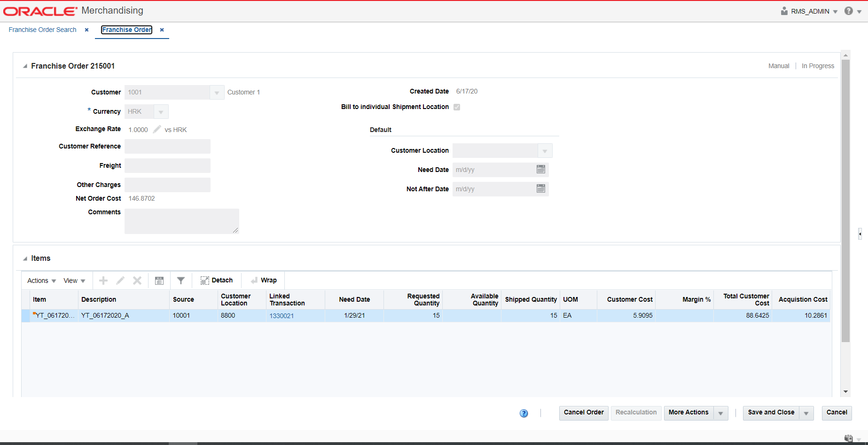
Task: Open the More Actions dropdown arrow
Action: coord(721,413)
